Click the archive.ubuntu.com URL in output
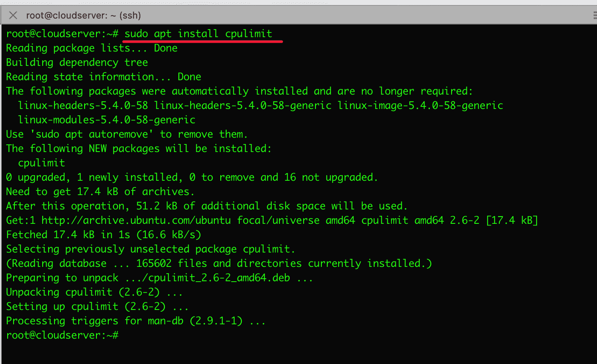Screen dimensions: 597x364 tap(136, 220)
